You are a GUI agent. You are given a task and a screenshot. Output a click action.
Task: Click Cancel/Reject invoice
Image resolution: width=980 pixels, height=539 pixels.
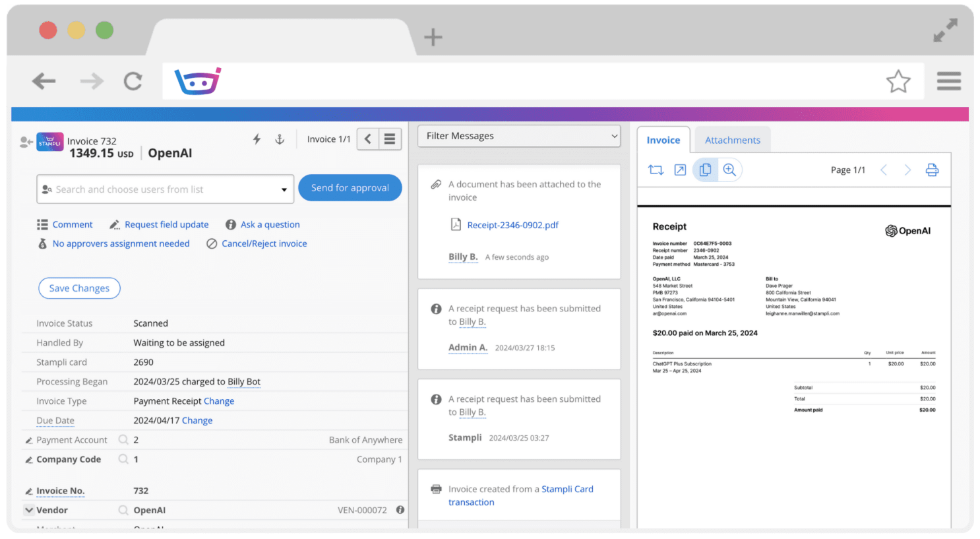pos(264,244)
